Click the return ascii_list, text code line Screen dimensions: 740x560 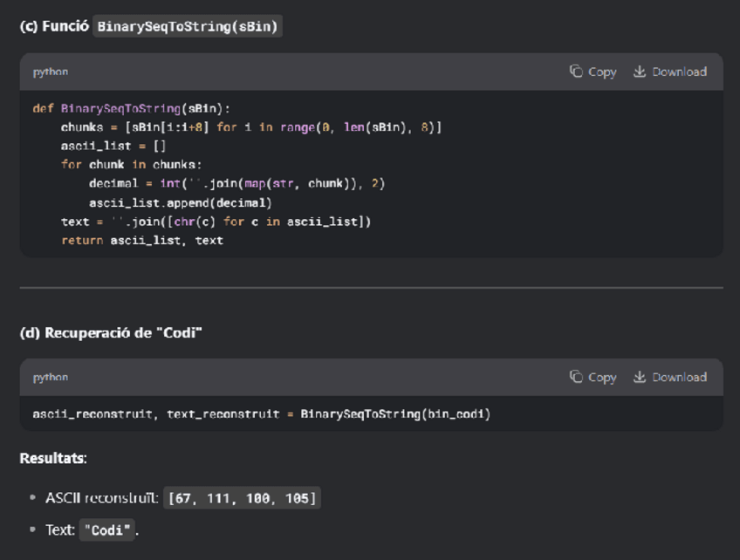(x=141, y=240)
